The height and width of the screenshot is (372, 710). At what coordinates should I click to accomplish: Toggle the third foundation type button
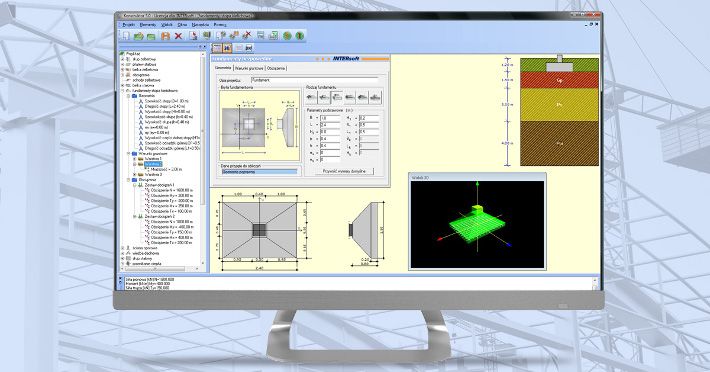337,97
